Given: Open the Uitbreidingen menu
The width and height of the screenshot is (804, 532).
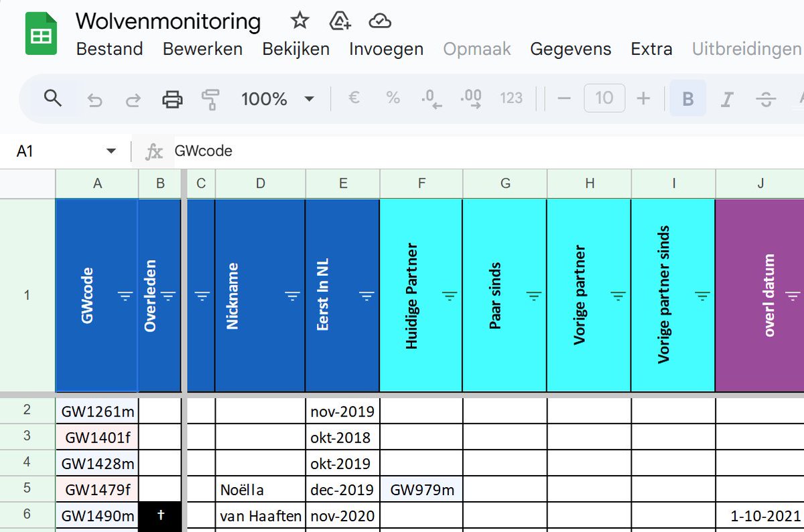Looking at the screenshot, I should click(746, 49).
